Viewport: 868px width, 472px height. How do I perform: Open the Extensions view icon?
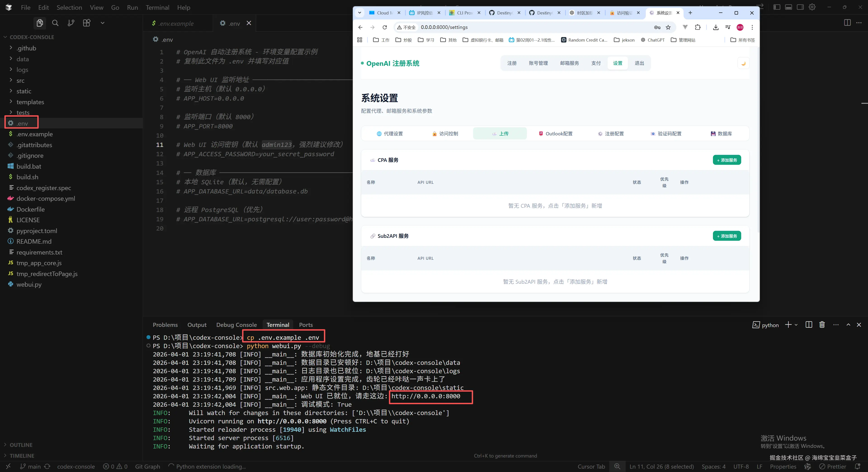87,23
